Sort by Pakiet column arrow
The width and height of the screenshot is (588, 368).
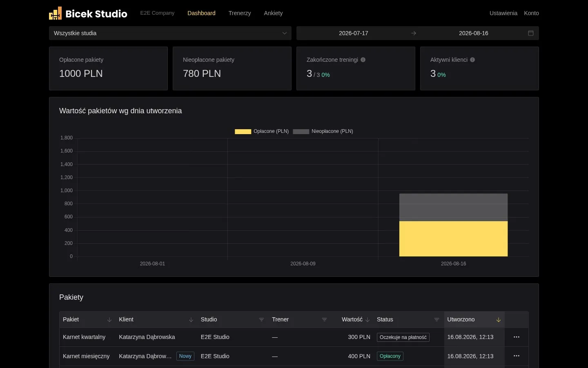point(109,320)
